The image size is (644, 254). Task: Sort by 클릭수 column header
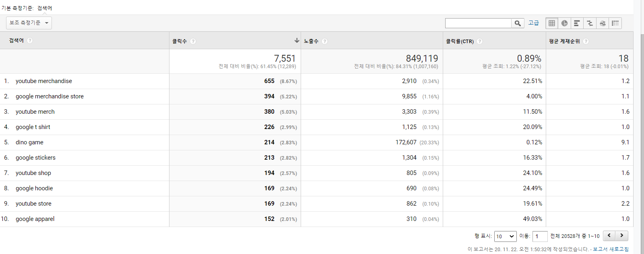(180, 41)
